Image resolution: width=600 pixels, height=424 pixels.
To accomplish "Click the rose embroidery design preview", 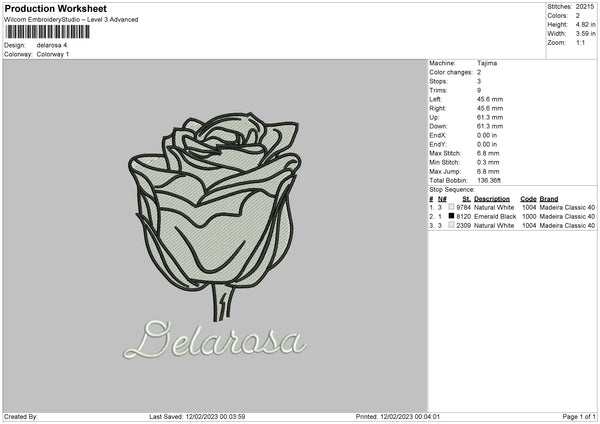I will [x=215, y=217].
